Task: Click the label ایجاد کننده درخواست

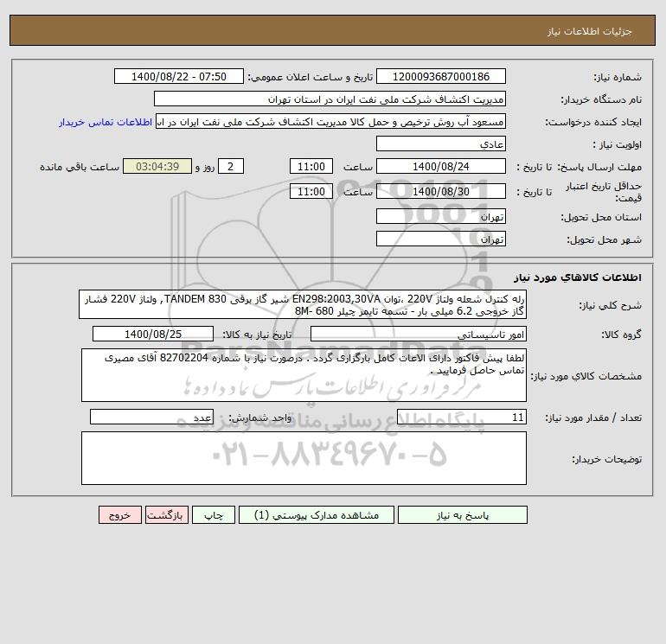Action: point(593,122)
